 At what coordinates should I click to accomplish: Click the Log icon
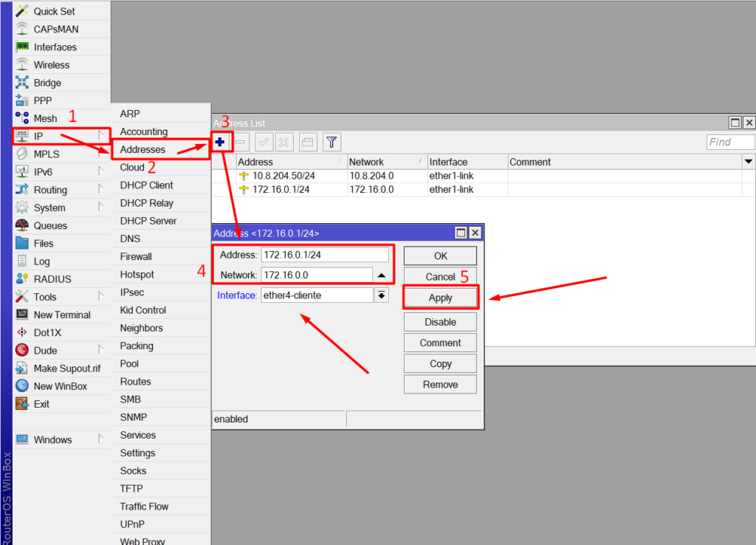click(x=21, y=261)
